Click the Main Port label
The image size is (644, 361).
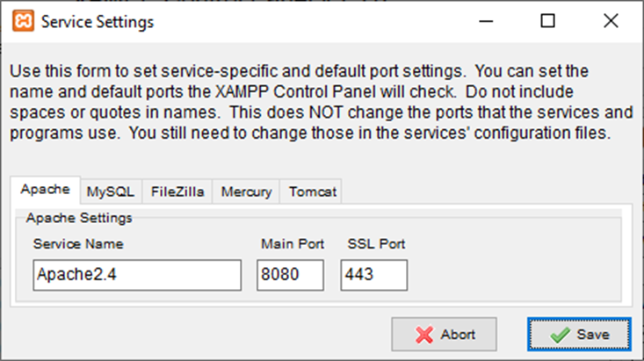[x=293, y=244]
